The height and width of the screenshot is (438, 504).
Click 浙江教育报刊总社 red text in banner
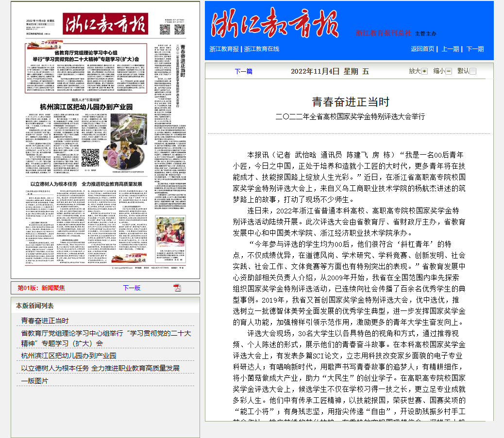[x=383, y=33]
